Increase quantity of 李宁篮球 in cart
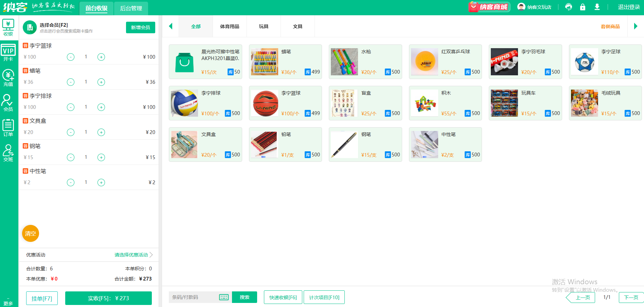This screenshot has width=644, height=307. click(101, 57)
